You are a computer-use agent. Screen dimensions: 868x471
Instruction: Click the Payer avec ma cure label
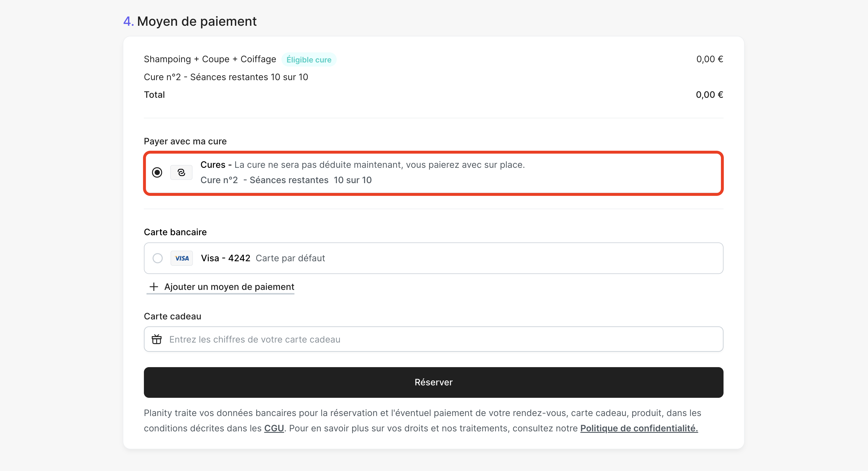185,141
